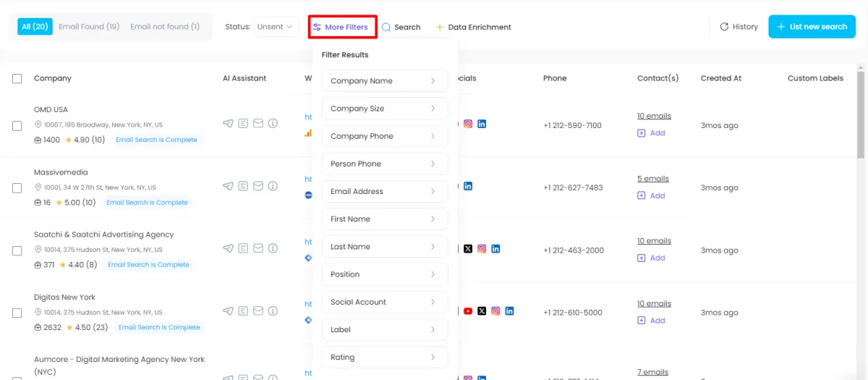Viewport: 868px width, 380px height.
Task: Switch to the Email not found (1) tab
Action: tap(165, 27)
